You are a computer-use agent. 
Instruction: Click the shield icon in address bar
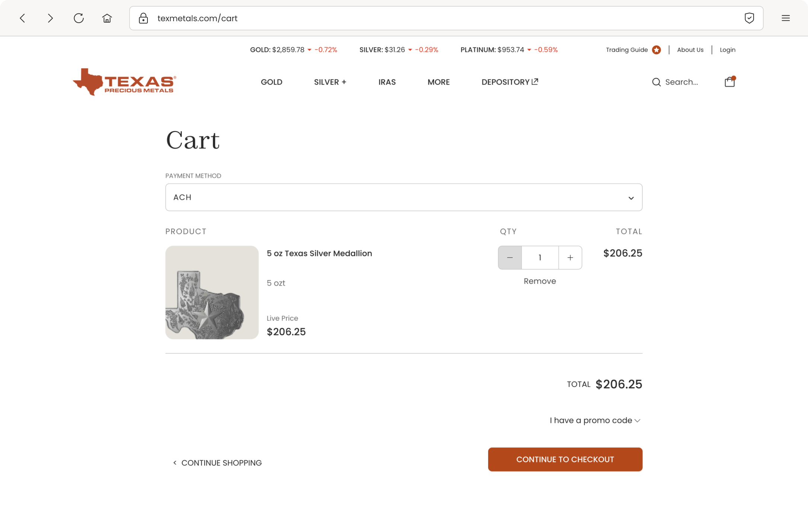[749, 18]
